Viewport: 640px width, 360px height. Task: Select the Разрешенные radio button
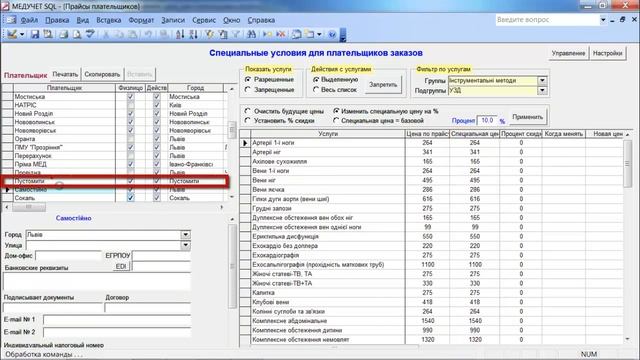pos(248,79)
